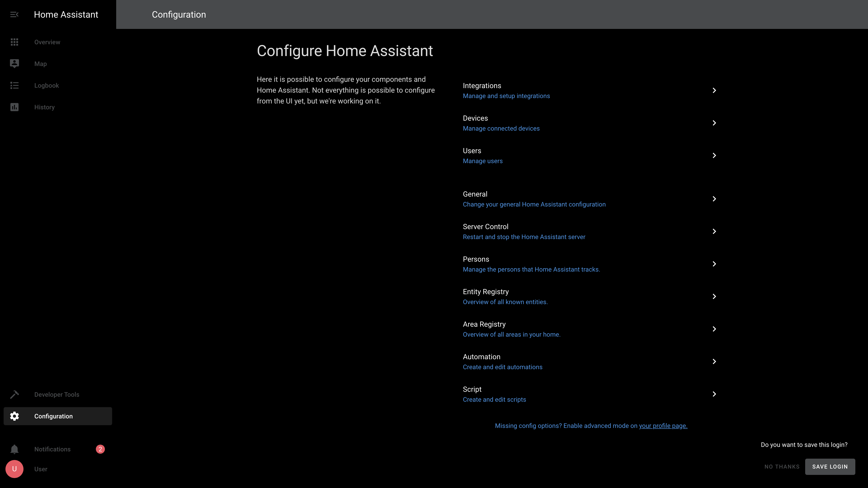Image resolution: width=868 pixels, height=488 pixels.
Task: Click the notifications count badge
Action: click(x=100, y=449)
